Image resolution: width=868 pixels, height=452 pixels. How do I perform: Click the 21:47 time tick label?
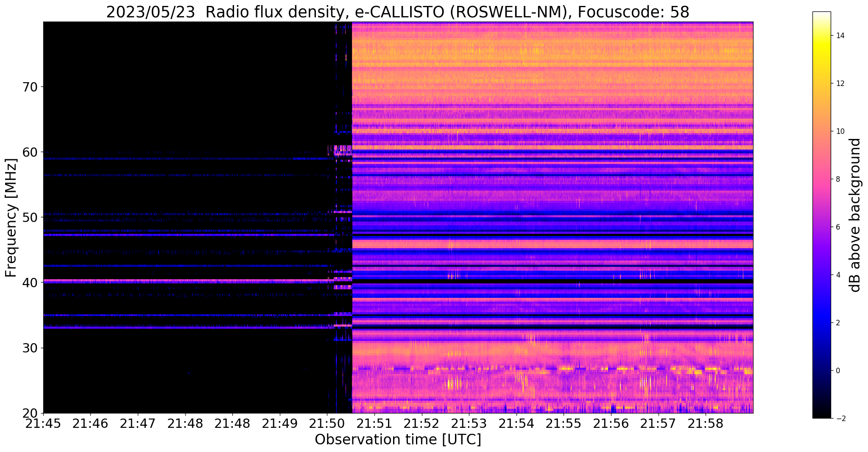[x=138, y=423]
